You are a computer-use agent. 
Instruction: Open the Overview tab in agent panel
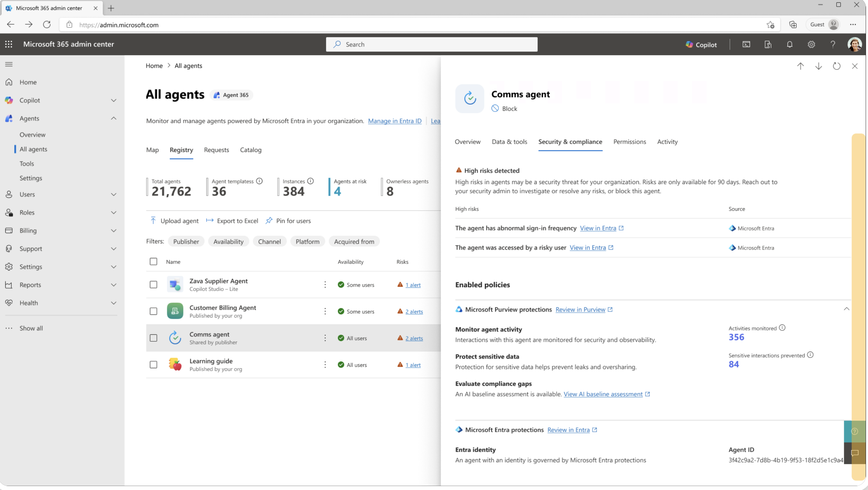click(x=467, y=142)
